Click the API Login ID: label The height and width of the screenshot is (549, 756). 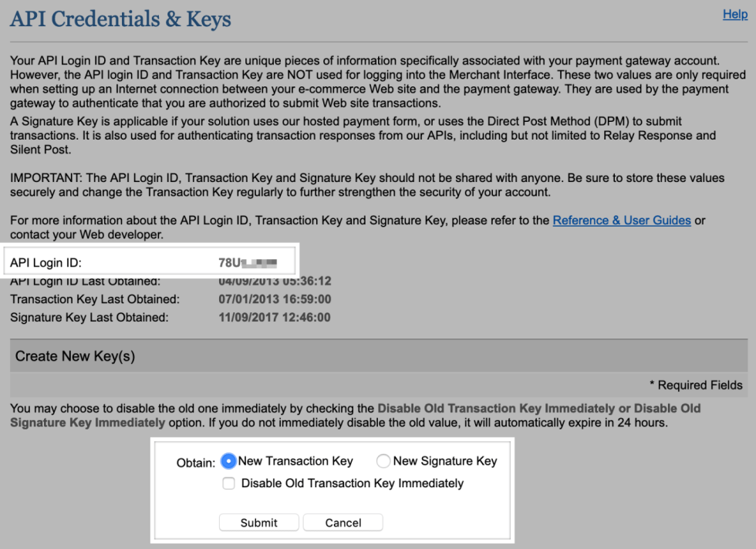click(x=46, y=263)
